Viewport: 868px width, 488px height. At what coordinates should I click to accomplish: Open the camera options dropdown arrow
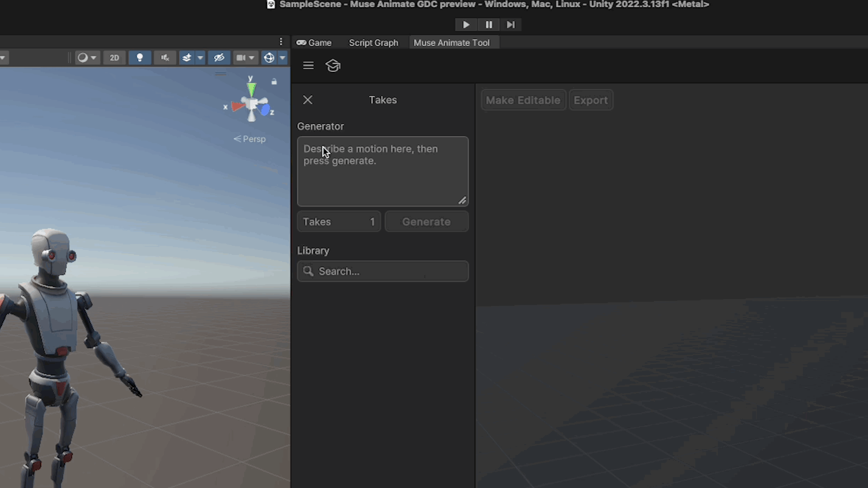pos(252,57)
